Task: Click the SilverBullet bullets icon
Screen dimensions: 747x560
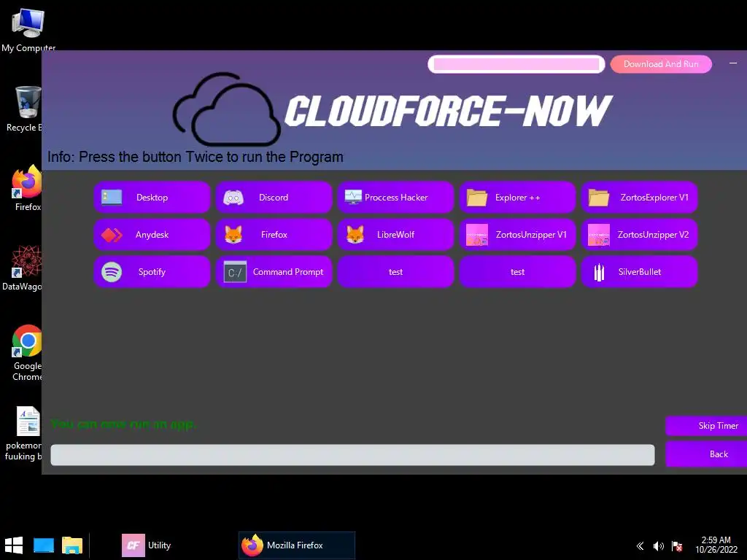Action: pos(600,273)
